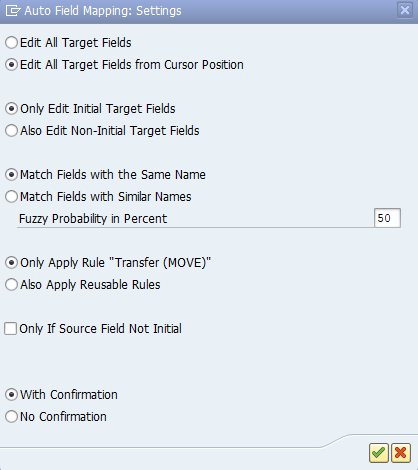The image size is (418, 470).
Task: Click the dialog menu icon in the title bar
Action: (13, 11)
